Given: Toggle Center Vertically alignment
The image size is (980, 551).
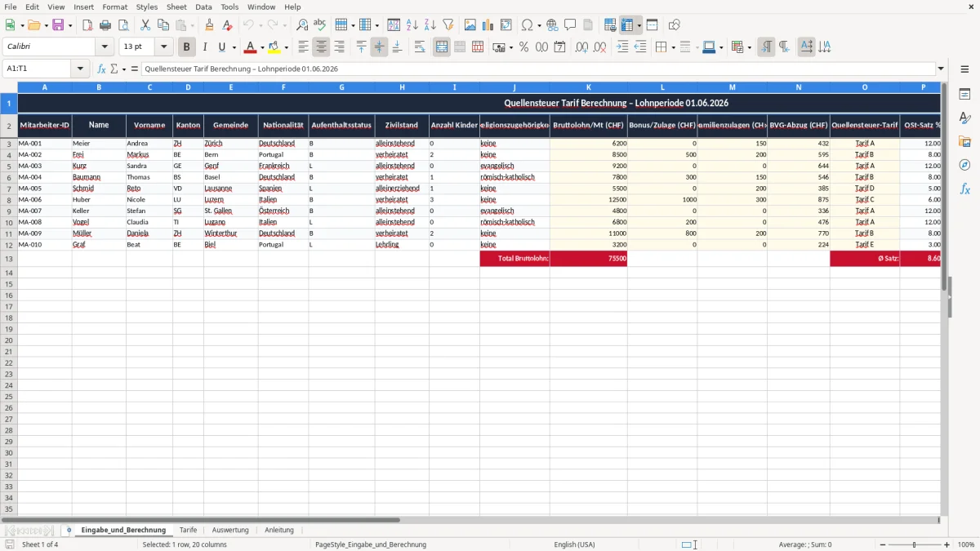Looking at the screenshot, I should (379, 47).
